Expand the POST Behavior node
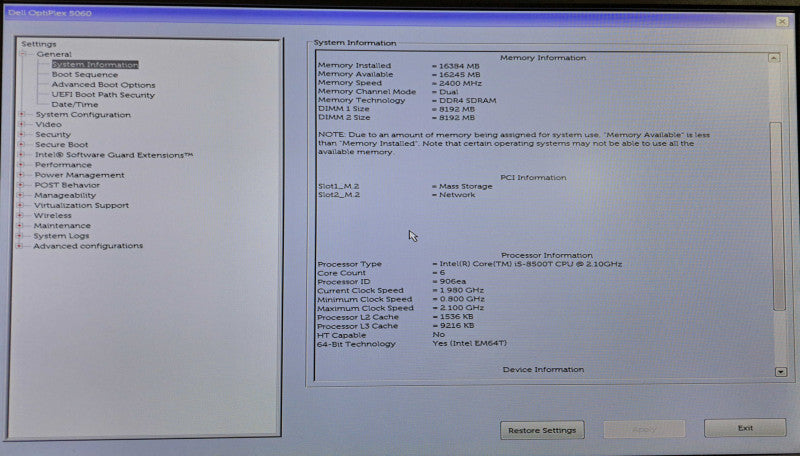This screenshot has width=800, height=456. point(21,185)
